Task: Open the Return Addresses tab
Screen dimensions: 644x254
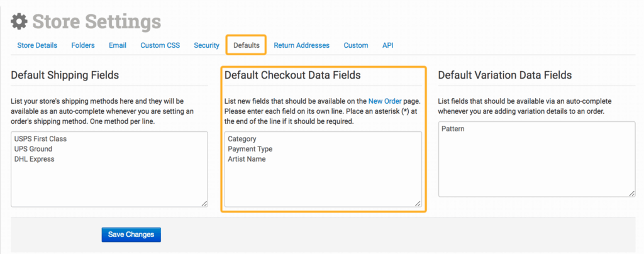Action: point(301,45)
